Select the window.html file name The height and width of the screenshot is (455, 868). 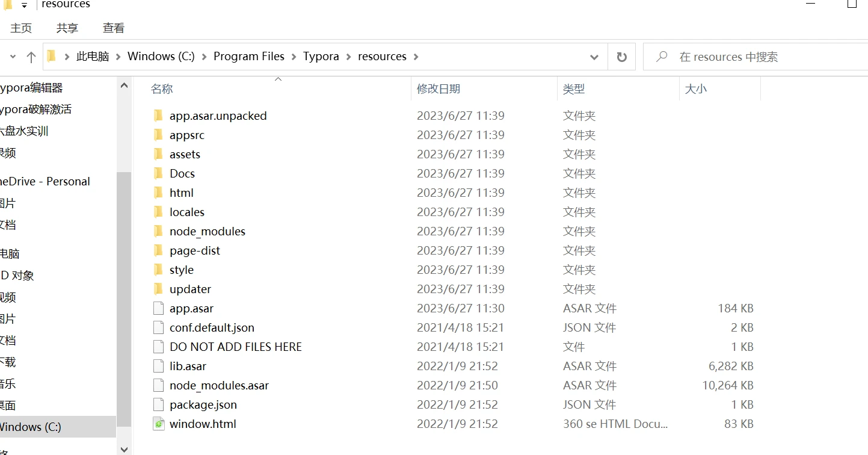[x=203, y=424]
